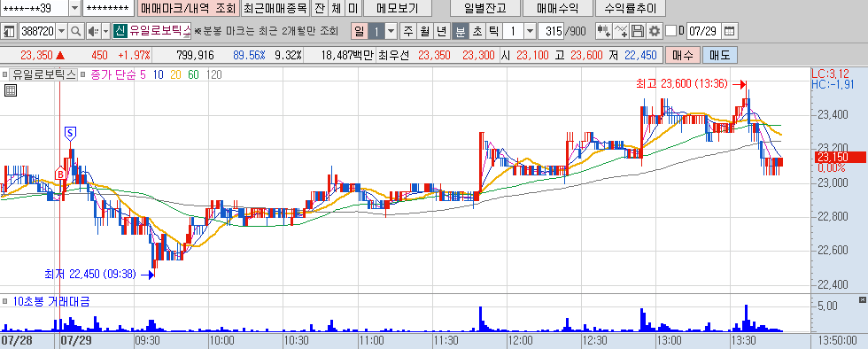Click the speaker sound alert icon

click(94, 31)
